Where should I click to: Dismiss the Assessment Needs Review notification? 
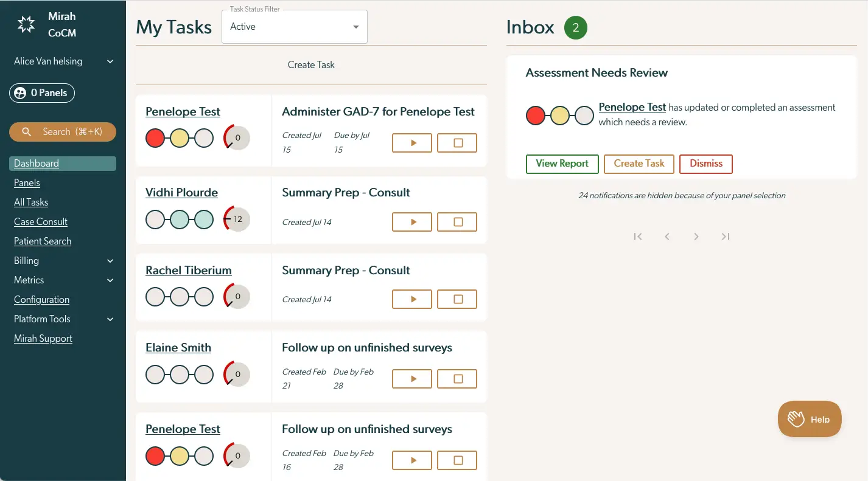tap(705, 164)
